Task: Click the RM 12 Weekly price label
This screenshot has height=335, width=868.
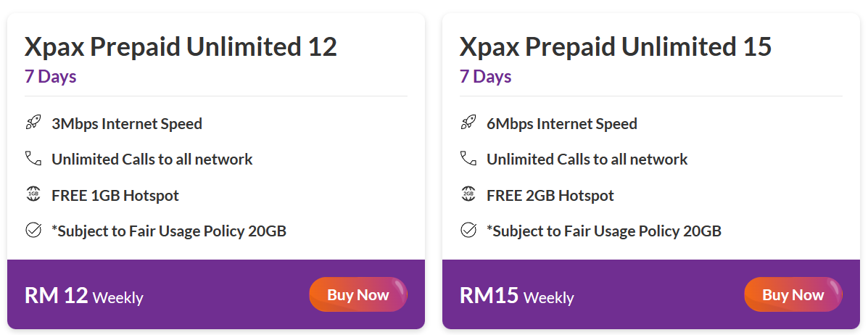Action: coord(84,296)
